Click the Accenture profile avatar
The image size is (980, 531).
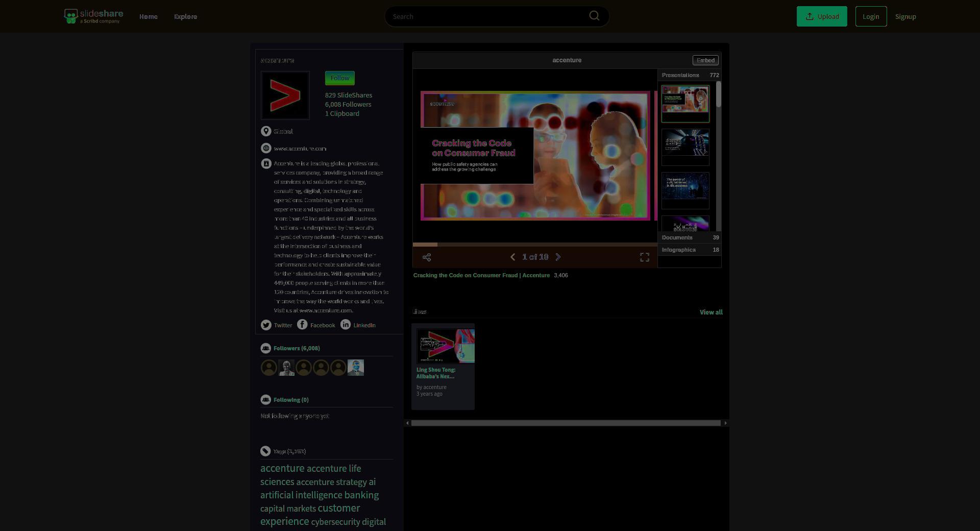[x=285, y=95]
